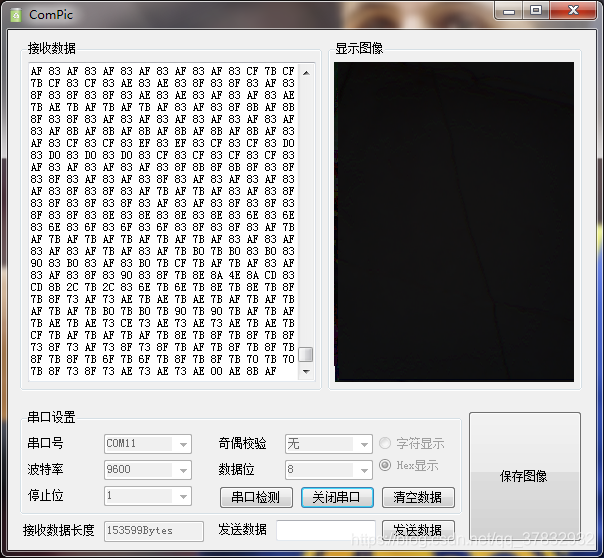
Task: Click the 清空数据 button
Action: pos(418,497)
